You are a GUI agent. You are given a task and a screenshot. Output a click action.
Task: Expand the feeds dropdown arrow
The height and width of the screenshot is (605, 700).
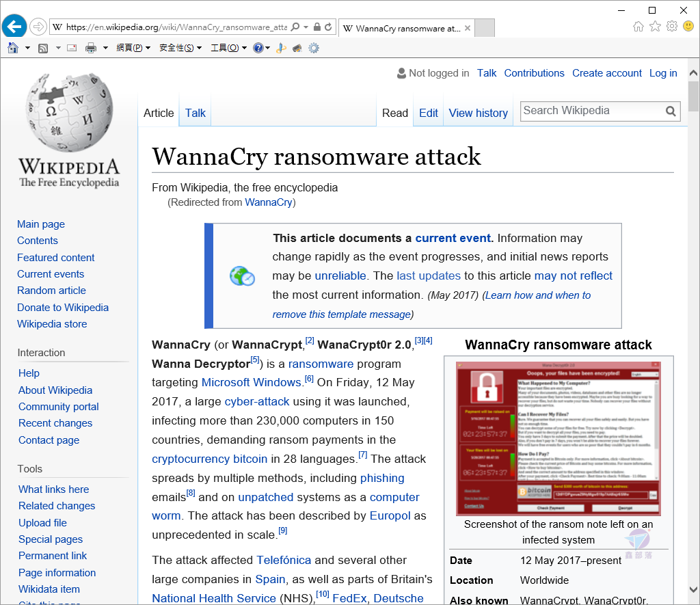pyautogui.click(x=58, y=48)
